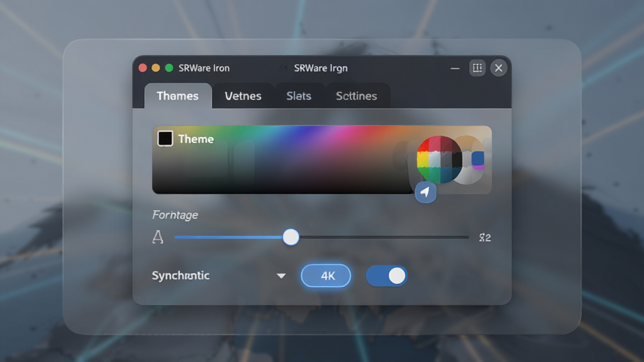This screenshot has width=644, height=362.
Task: Open the Thames tab
Action: coord(178,96)
